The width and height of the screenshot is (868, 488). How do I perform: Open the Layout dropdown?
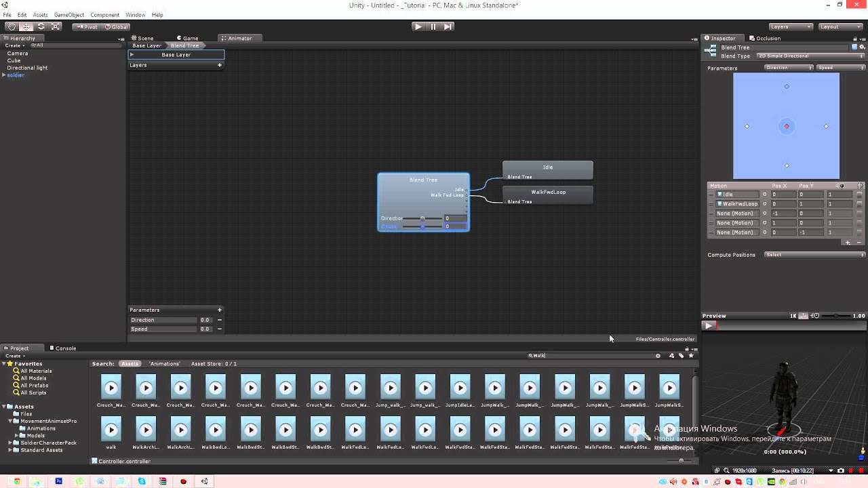840,26
